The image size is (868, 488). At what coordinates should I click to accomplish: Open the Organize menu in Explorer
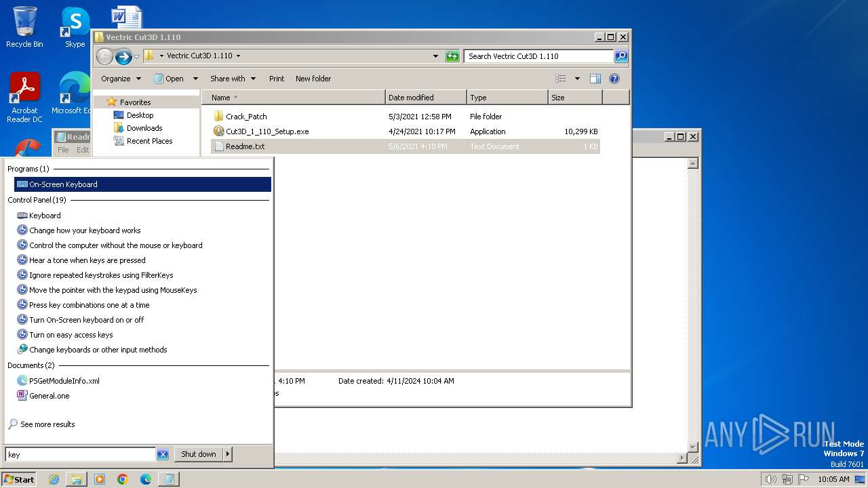click(121, 79)
